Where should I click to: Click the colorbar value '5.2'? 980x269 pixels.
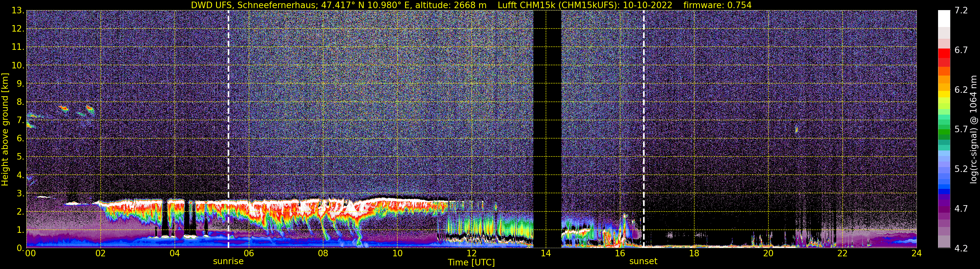(x=961, y=169)
